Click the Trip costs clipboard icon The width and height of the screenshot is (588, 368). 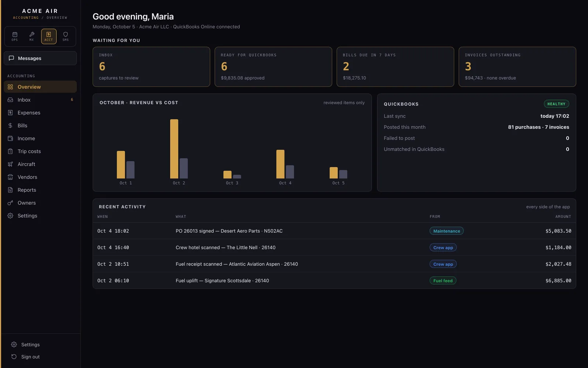point(10,151)
